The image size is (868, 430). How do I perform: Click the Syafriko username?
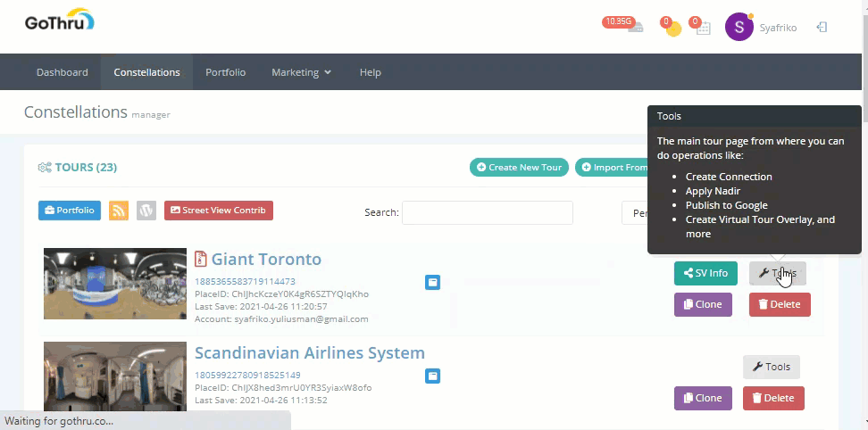click(x=779, y=28)
